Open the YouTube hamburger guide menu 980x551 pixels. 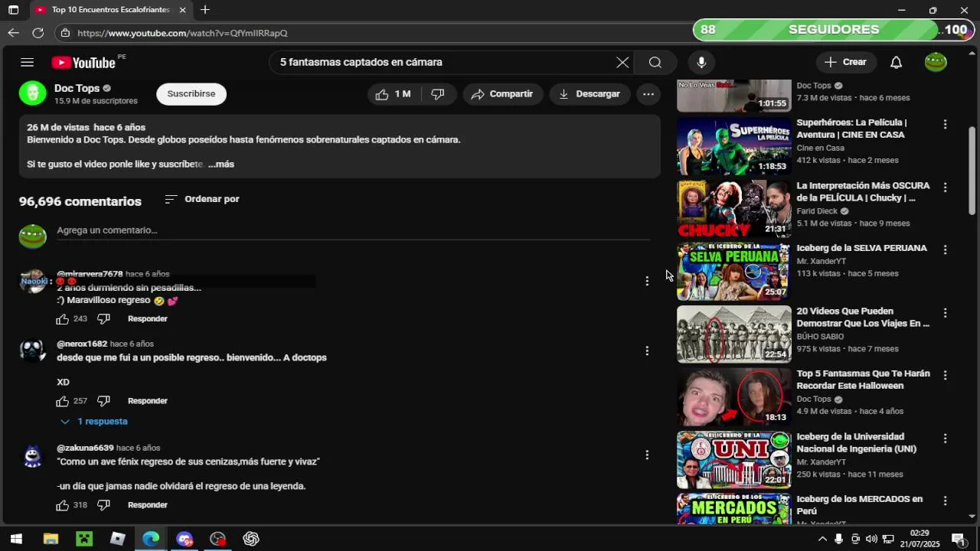pyautogui.click(x=27, y=63)
